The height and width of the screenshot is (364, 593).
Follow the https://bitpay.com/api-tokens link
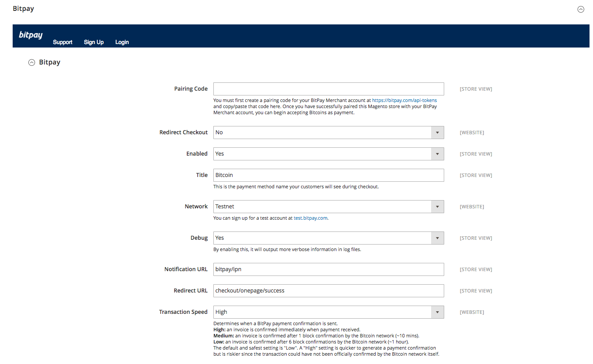pos(404,100)
